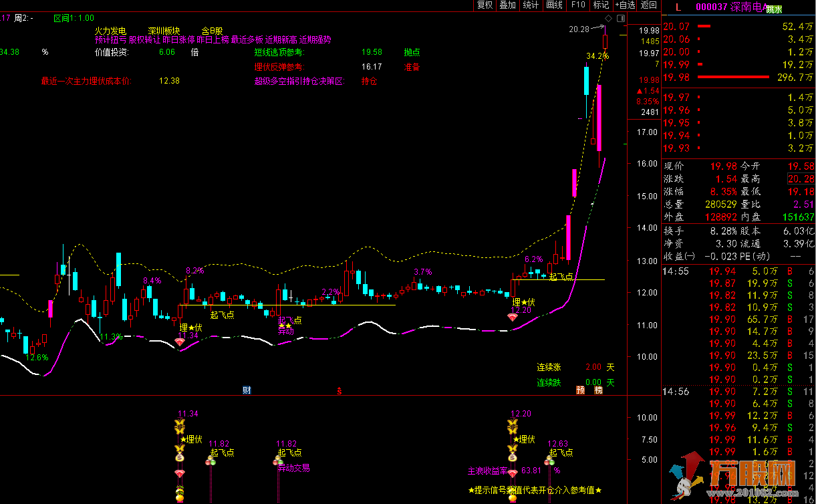
Task: Click the 标记 mark button
Action: click(601, 5)
